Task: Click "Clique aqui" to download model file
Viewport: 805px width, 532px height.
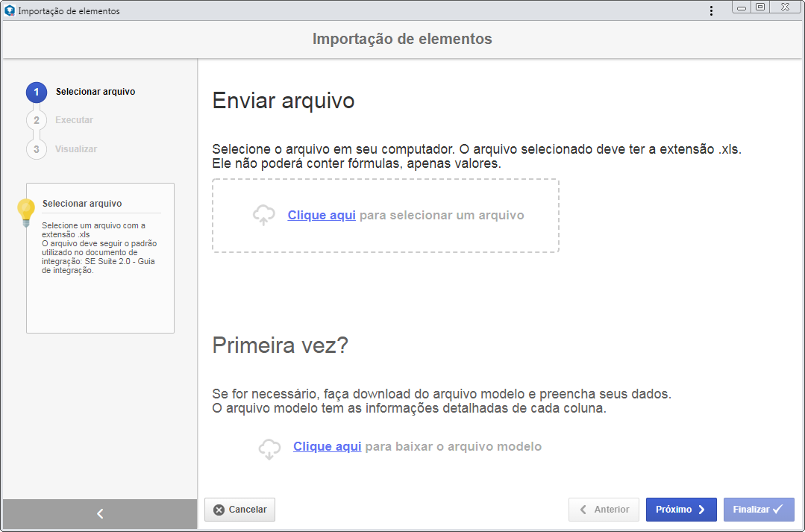Action: tap(327, 447)
